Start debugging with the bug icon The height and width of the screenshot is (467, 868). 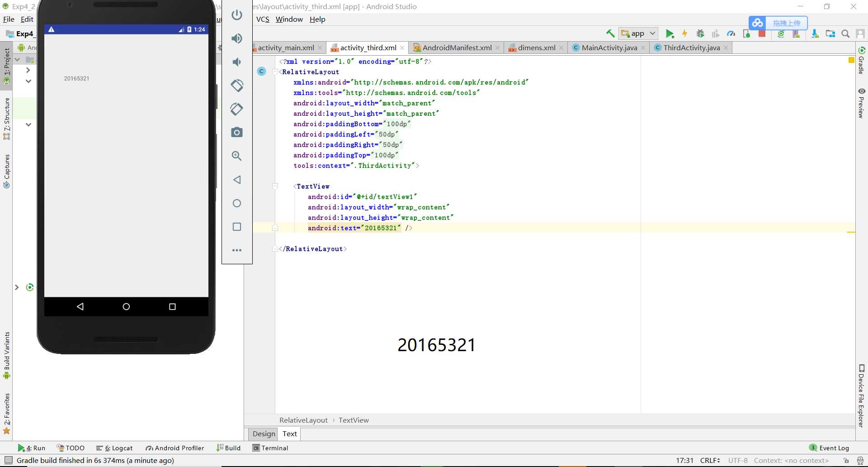pyautogui.click(x=700, y=33)
